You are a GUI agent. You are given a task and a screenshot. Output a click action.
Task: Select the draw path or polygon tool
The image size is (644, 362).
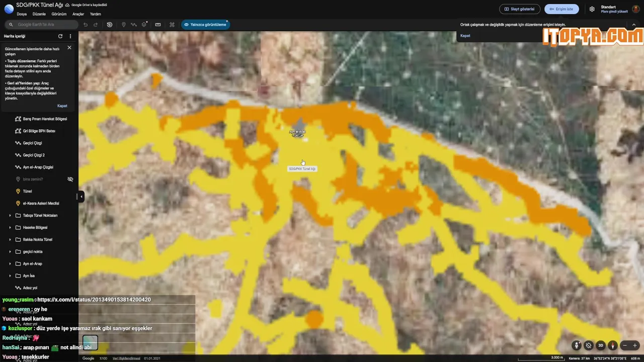pyautogui.click(x=134, y=25)
